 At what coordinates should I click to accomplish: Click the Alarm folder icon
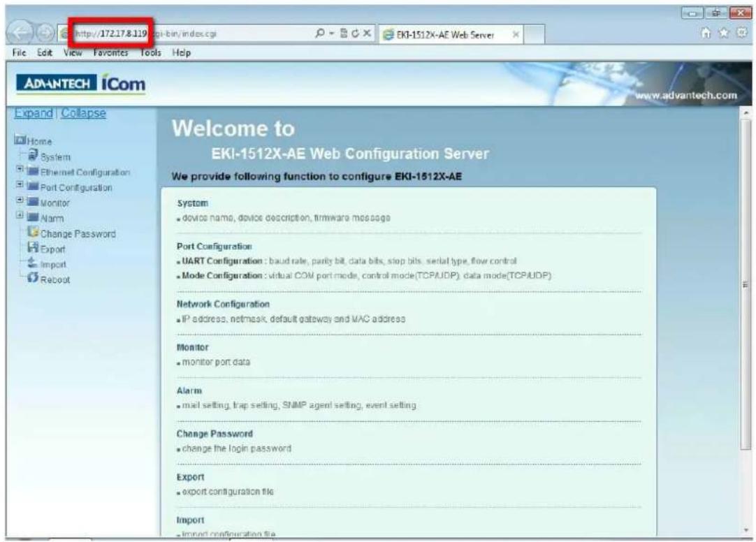(x=33, y=217)
